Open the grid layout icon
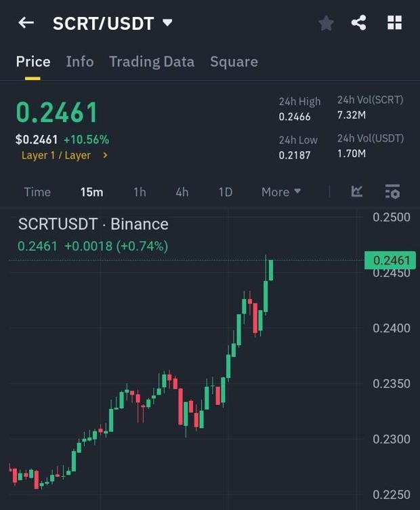 [394, 23]
